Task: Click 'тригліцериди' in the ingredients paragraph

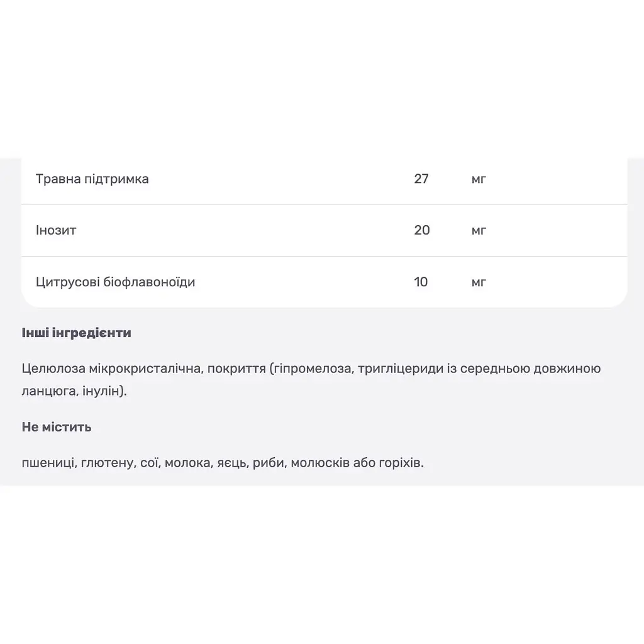Action: click(x=401, y=369)
